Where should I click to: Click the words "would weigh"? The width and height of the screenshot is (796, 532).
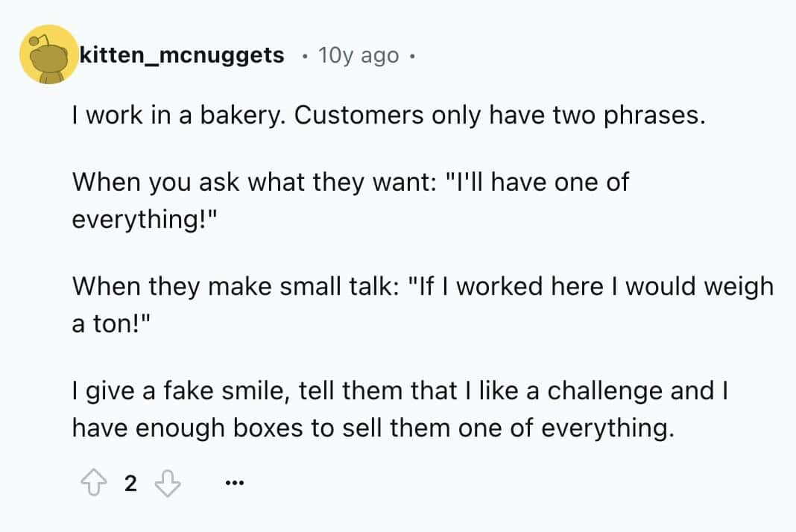[x=698, y=285]
